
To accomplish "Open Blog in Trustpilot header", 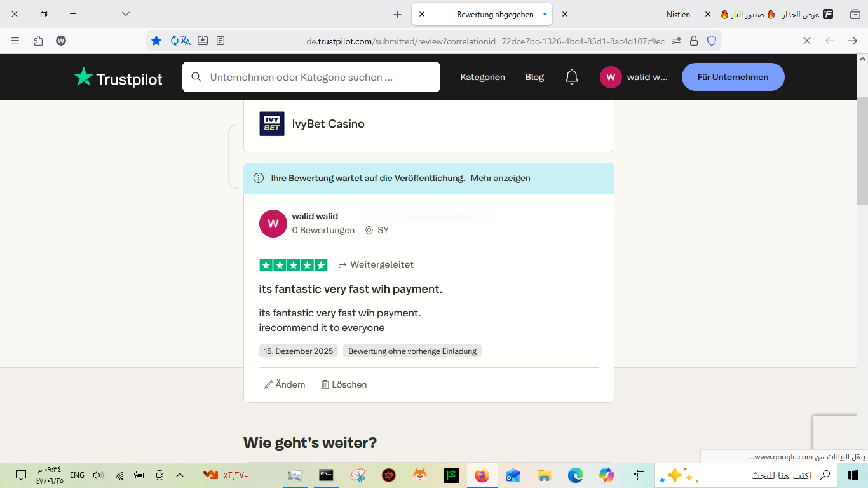I will (x=534, y=77).
